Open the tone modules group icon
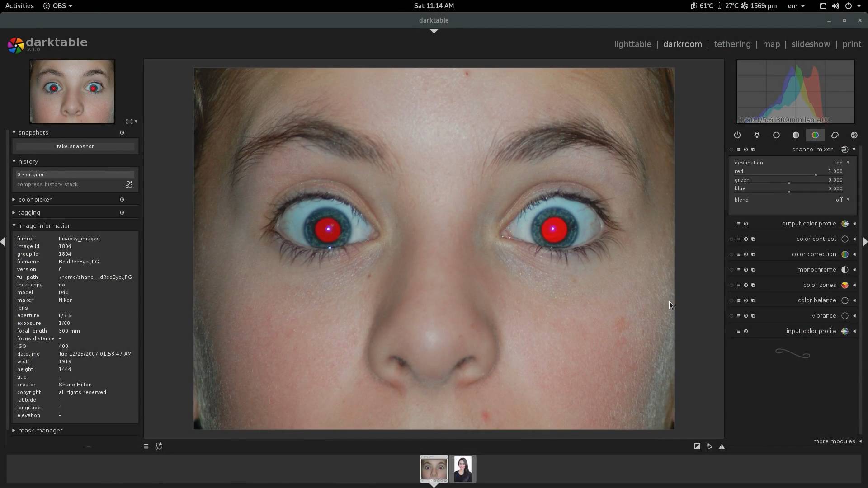 (796, 135)
